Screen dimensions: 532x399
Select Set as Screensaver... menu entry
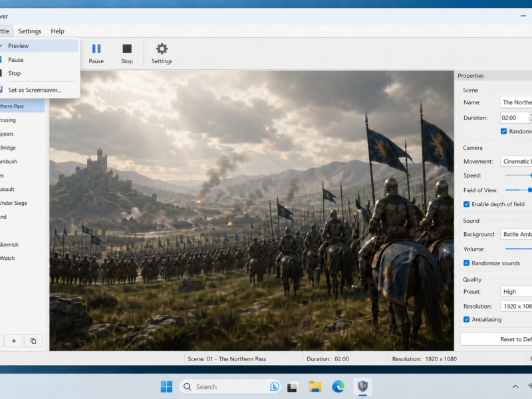(39, 90)
